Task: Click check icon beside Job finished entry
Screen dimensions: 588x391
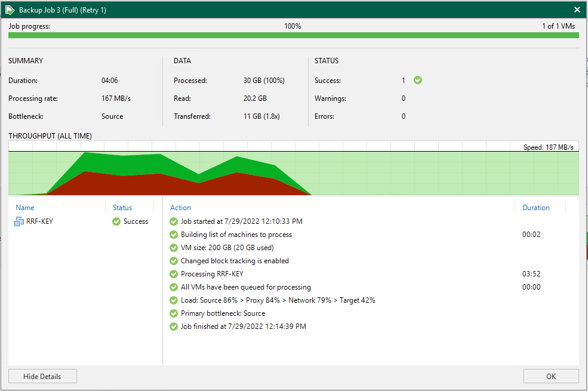Action: click(x=174, y=327)
